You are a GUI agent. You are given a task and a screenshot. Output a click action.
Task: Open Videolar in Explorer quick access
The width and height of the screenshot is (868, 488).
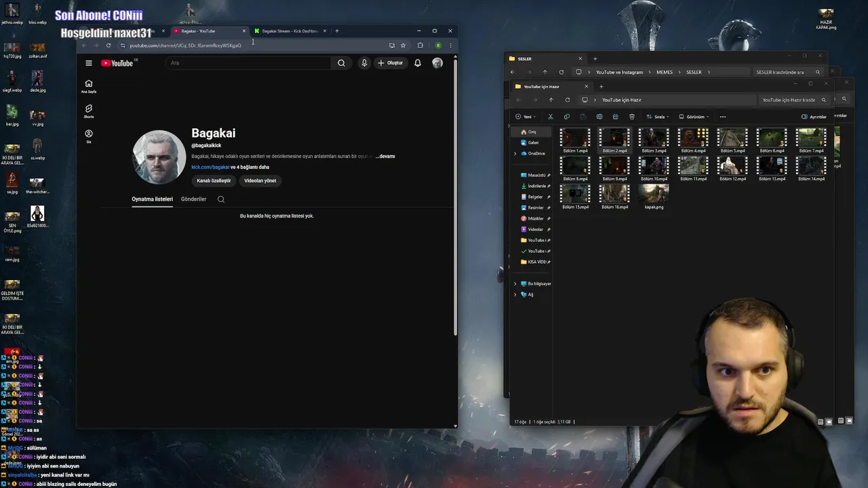click(535, 230)
